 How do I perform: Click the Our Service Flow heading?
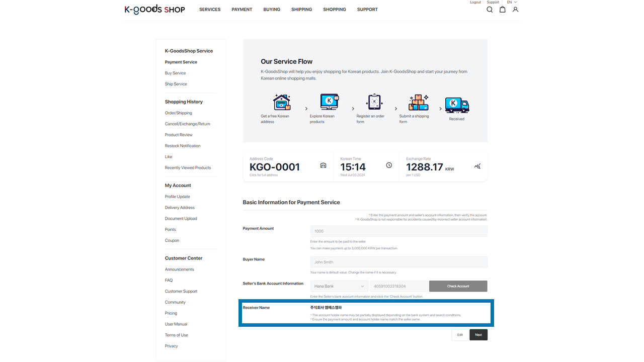point(287,61)
